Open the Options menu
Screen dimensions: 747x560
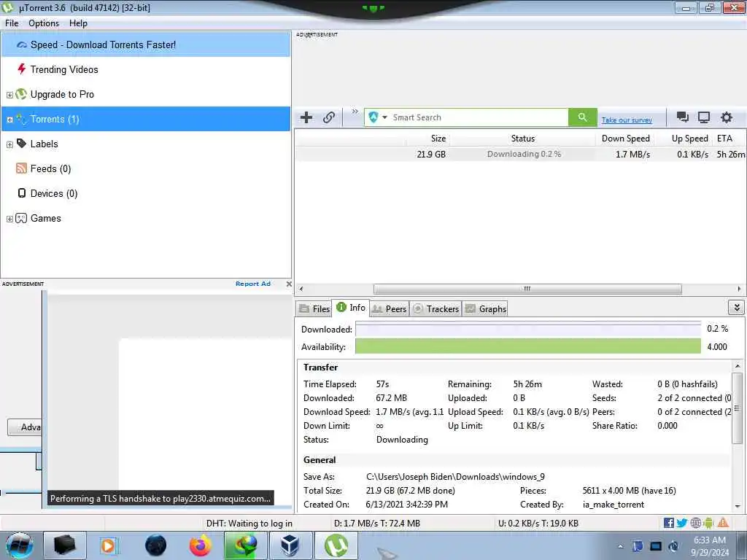44,23
